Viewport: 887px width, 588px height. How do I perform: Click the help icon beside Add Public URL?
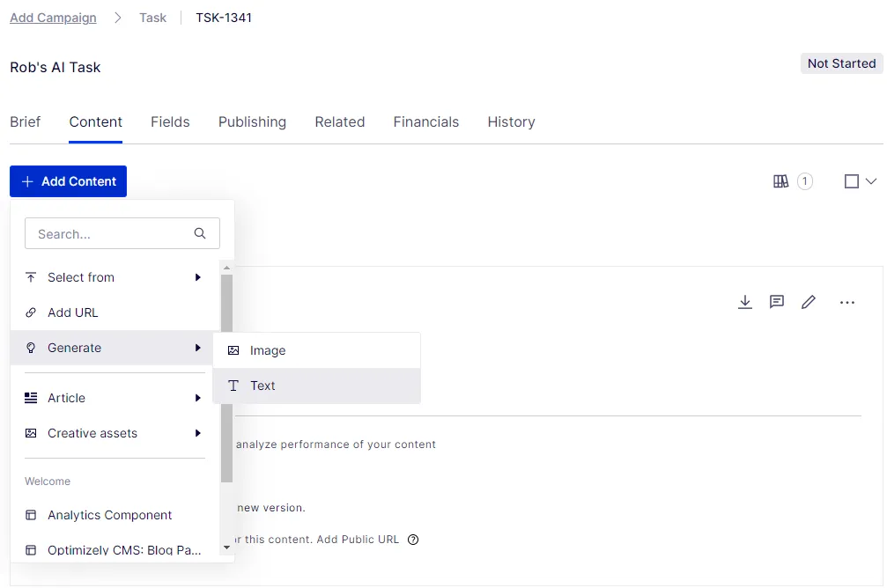[413, 540]
